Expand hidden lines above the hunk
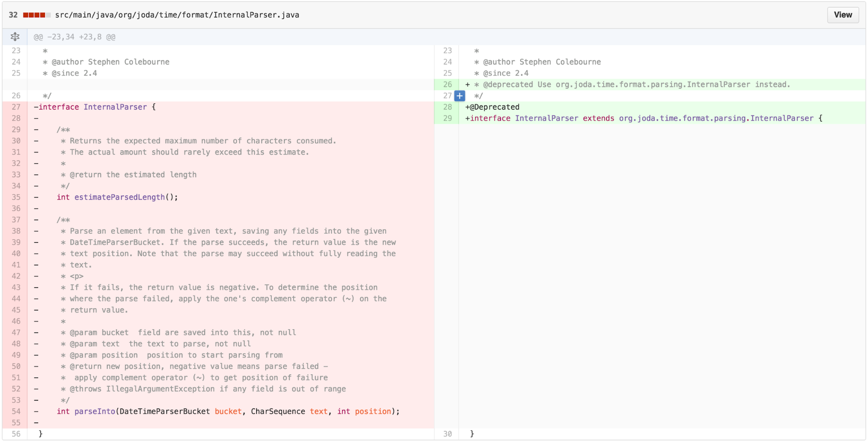Screen dimensions: 868x442 tap(15, 37)
